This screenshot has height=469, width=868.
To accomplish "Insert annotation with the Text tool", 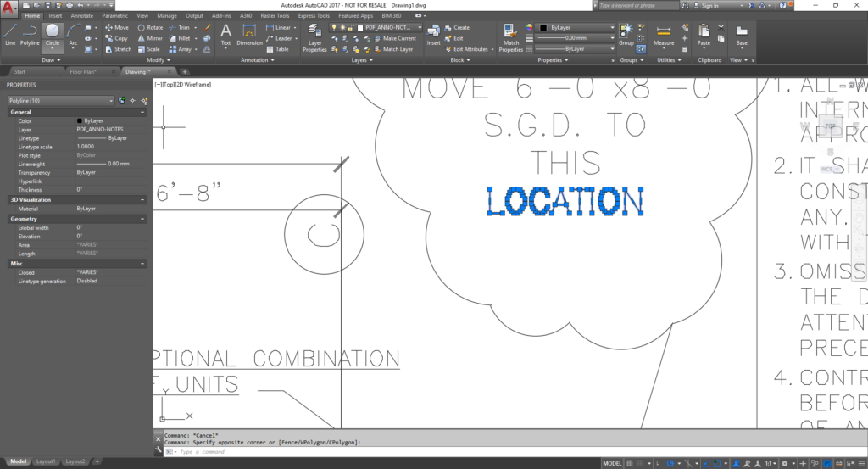I will [225, 35].
